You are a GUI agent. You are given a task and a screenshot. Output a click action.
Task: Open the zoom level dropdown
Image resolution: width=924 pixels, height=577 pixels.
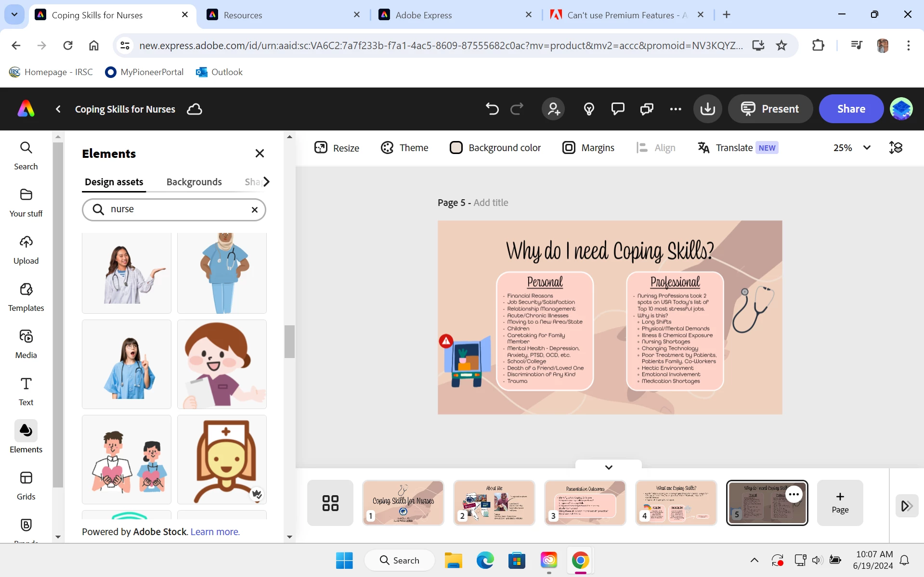(x=852, y=148)
